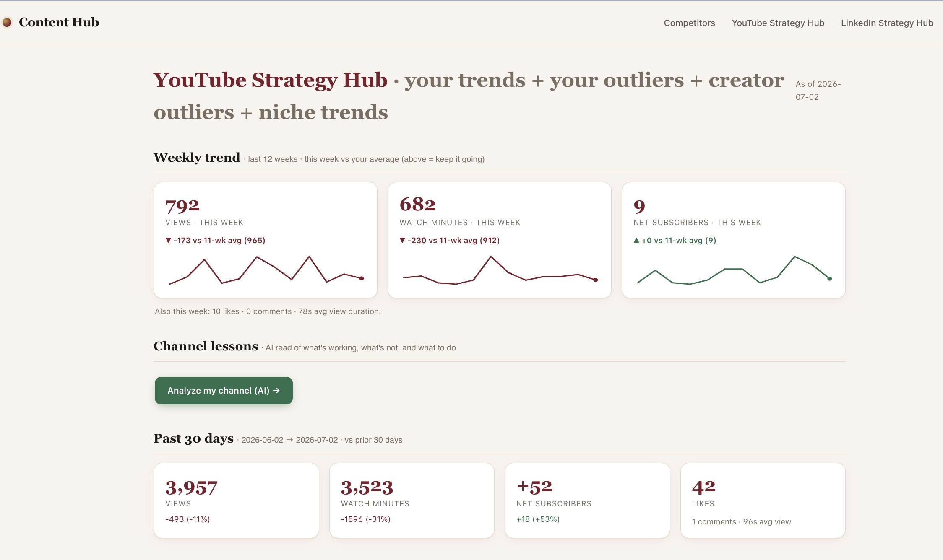Click '-230 vs 11-wk avg (912)' text
This screenshot has width=943, height=560.
click(x=449, y=241)
